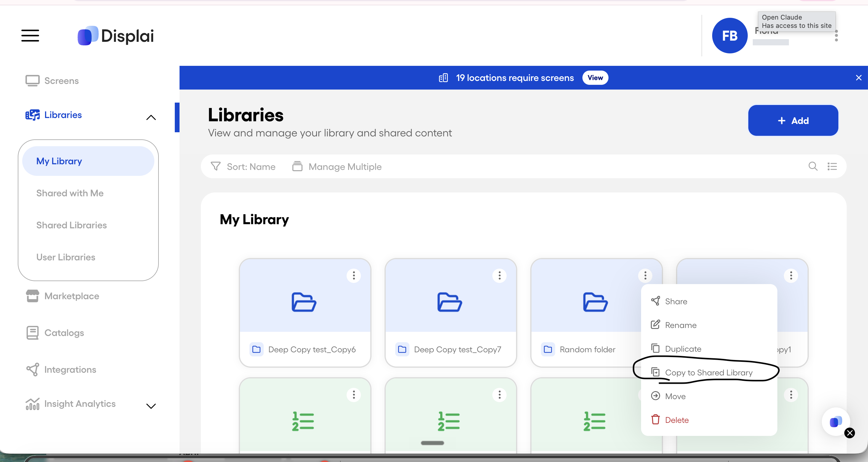This screenshot has height=462, width=868.
Task: Open options for Random folder
Action: [x=645, y=276]
